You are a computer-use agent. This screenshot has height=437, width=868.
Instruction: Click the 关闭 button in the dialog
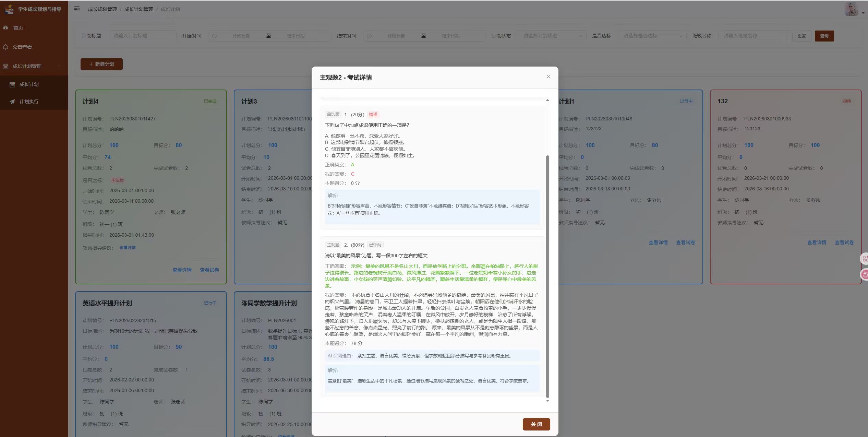click(x=536, y=424)
